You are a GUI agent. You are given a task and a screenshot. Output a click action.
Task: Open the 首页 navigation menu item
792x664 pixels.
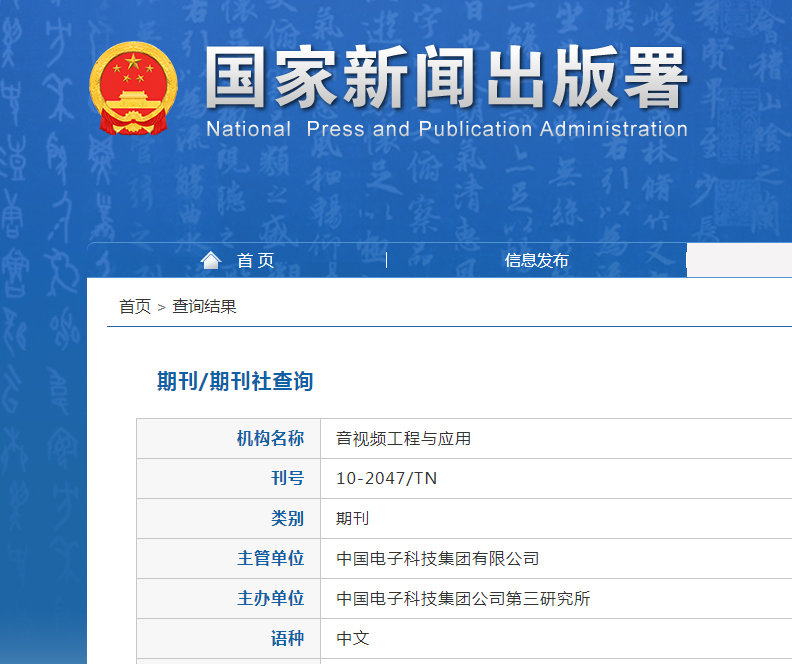pyautogui.click(x=255, y=261)
